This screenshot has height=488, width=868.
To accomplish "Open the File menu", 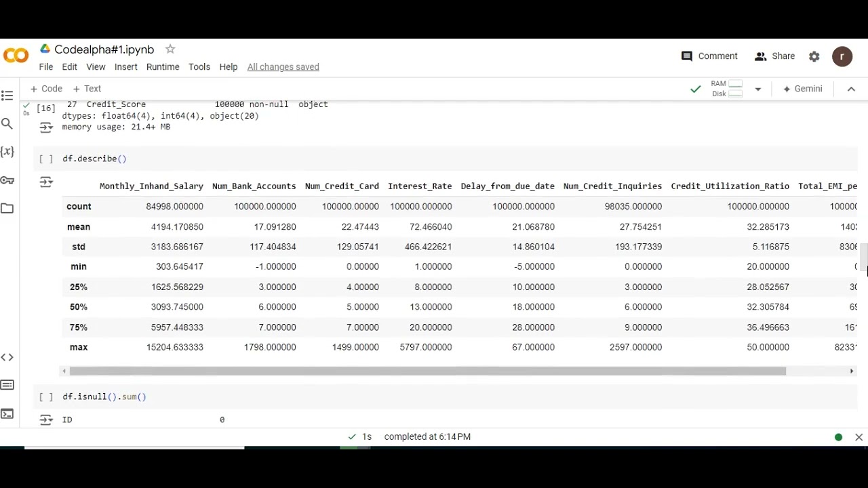I will point(46,67).
